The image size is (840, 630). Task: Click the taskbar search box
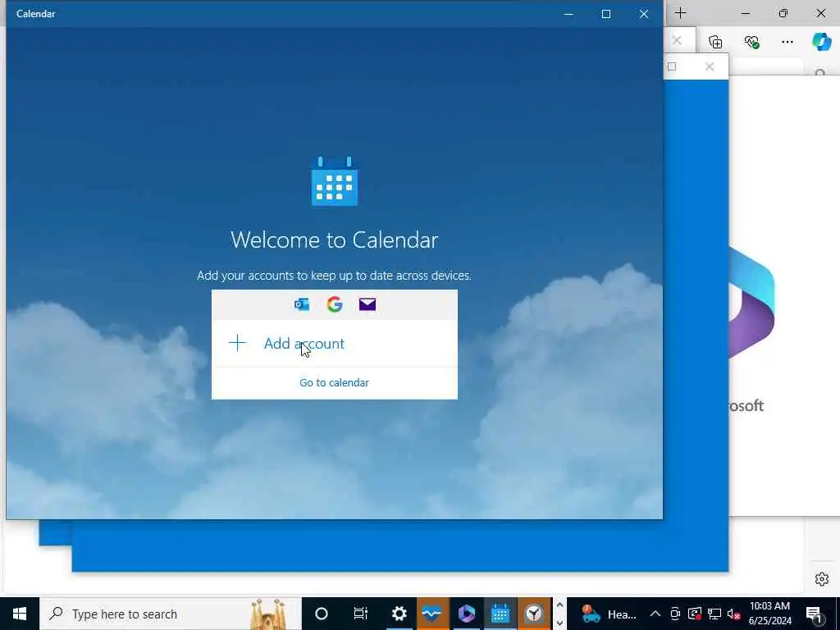click(171, 614)
